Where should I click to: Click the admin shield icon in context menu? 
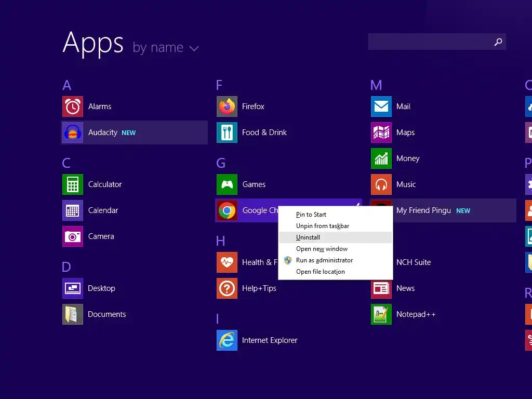pyautogui.click(x=288, y=260)
